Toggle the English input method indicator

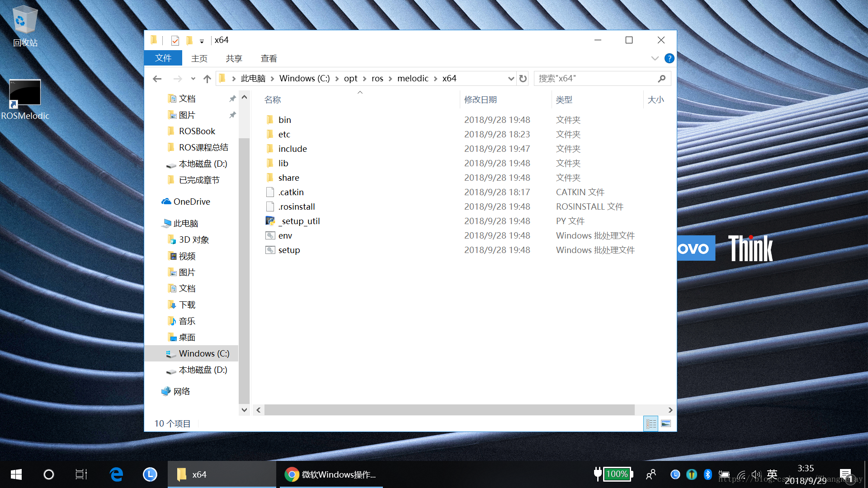(772, 474)
